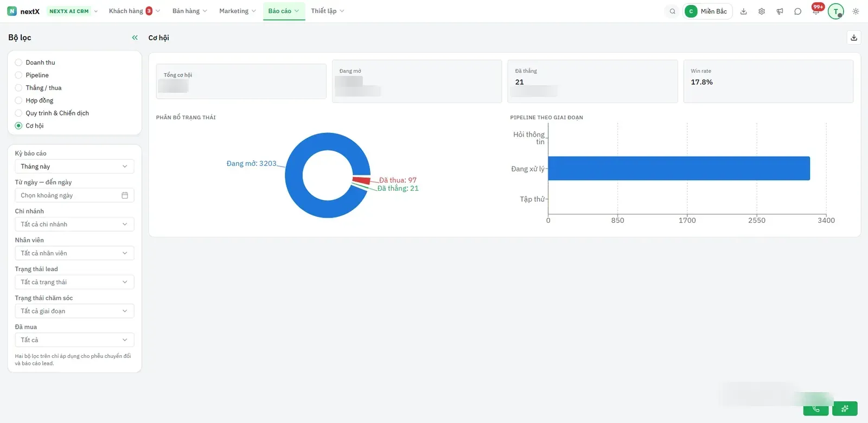Open the Thiết lập menu
This screenshot has width=868, height=423.
coord(327,11)
